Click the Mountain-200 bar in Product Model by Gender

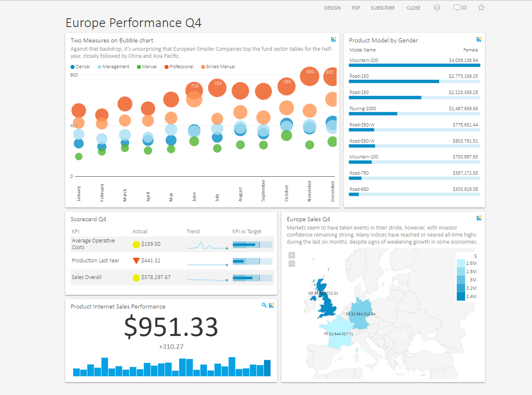pyautogui.click(x=414, y=65)
